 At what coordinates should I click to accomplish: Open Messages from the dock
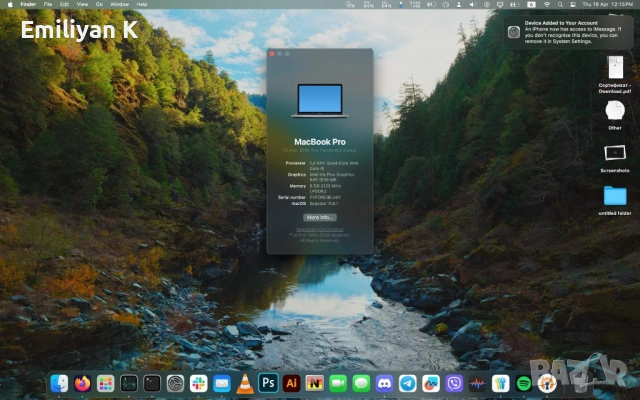(x=361, y=384)
